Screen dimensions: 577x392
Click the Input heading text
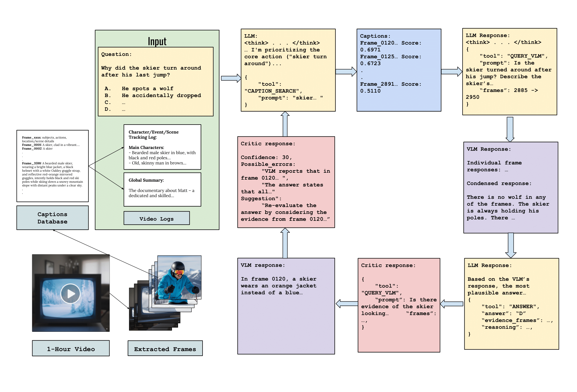coord(157,41)
